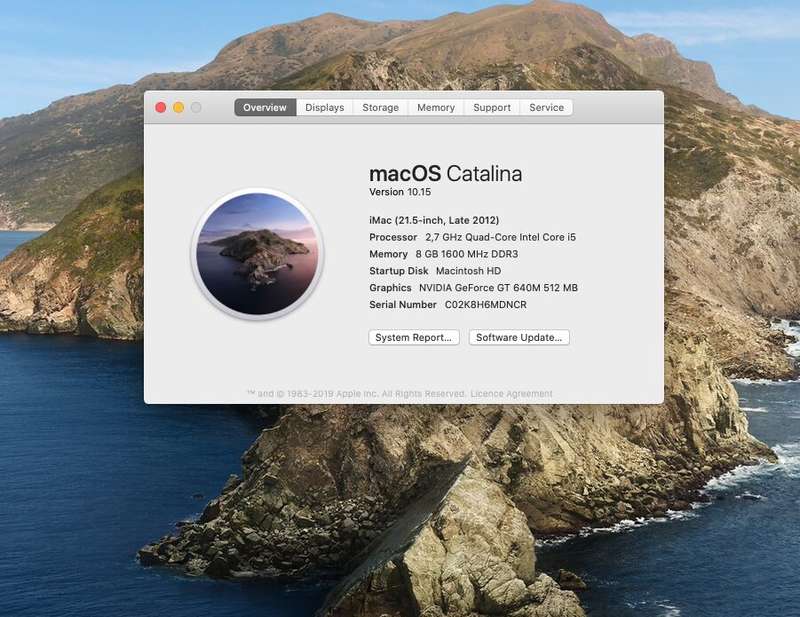Close the About This Mac window
Image resolution: width=800 pixels, height=617 pixels.
coord(161,108)
